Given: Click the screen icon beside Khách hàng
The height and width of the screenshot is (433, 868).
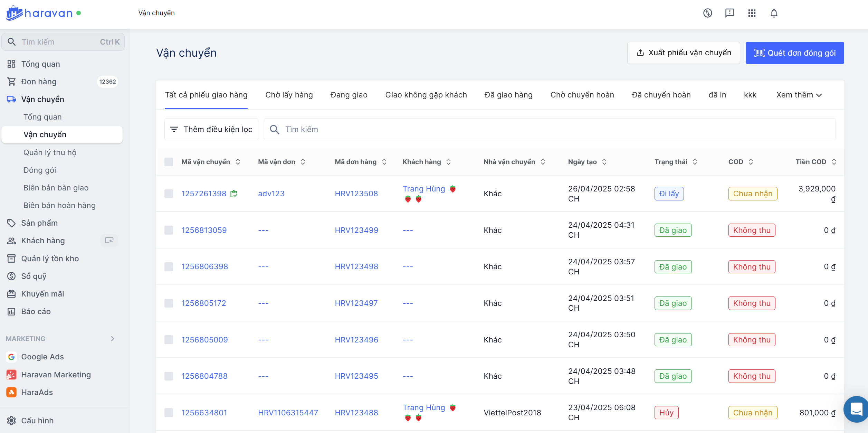Looking at the screenshot, I should (x=109, y=241).
